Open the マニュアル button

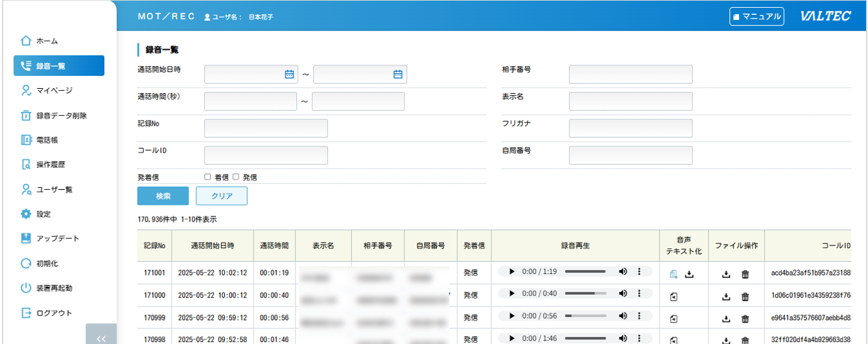pos(757,16)
